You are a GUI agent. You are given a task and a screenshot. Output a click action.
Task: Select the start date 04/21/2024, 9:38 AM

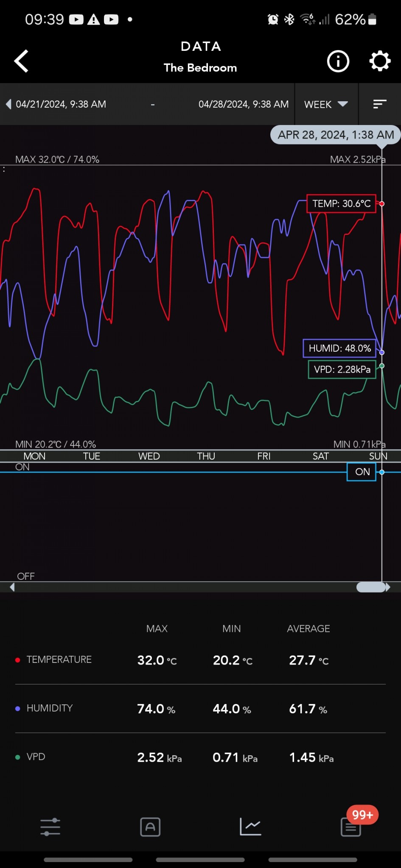[x=61, y=104]
